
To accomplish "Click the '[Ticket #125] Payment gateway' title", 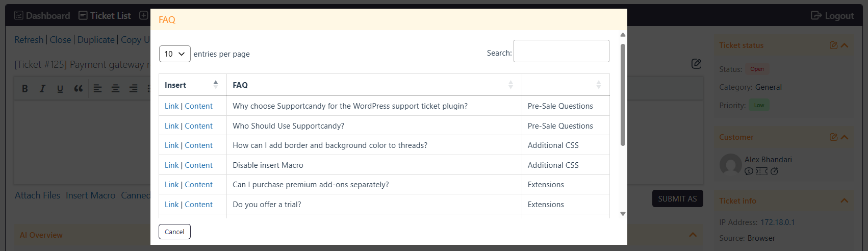I will point(82,64).
